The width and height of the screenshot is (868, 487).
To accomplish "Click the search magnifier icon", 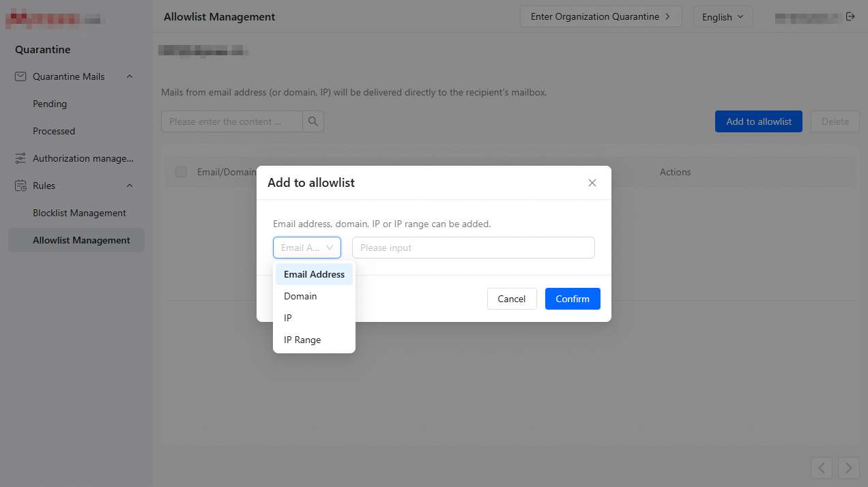I will click(313, 121).
